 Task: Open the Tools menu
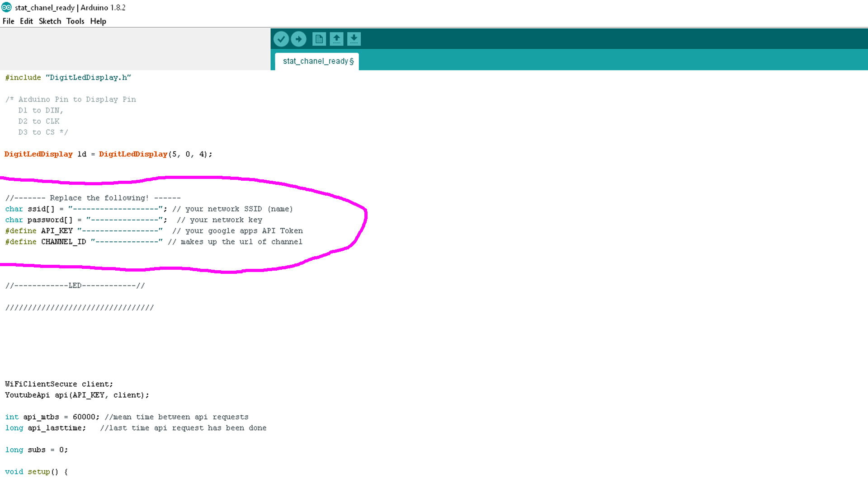(75, 21)
